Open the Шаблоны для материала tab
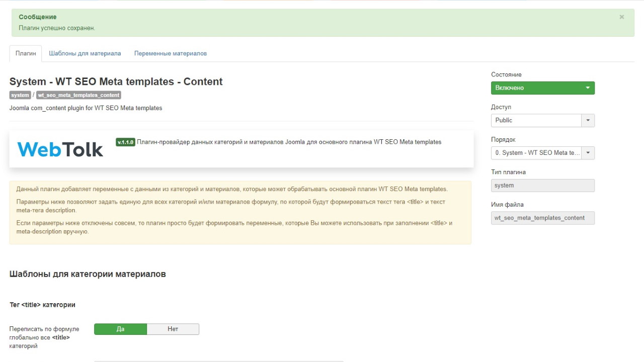Viewport: 644px width, 362px height. pyautogui.click(x=85, y=53)
